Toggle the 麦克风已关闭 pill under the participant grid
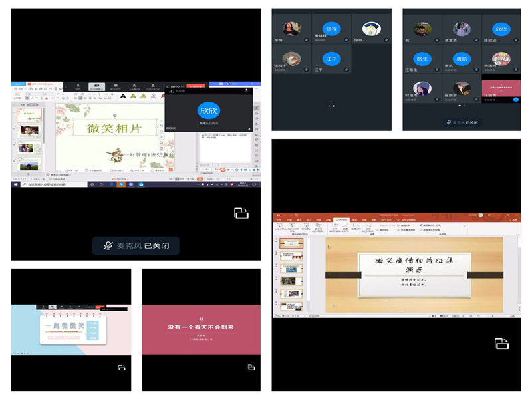Viewport: 532px width, 399px height. click(462, 122)
